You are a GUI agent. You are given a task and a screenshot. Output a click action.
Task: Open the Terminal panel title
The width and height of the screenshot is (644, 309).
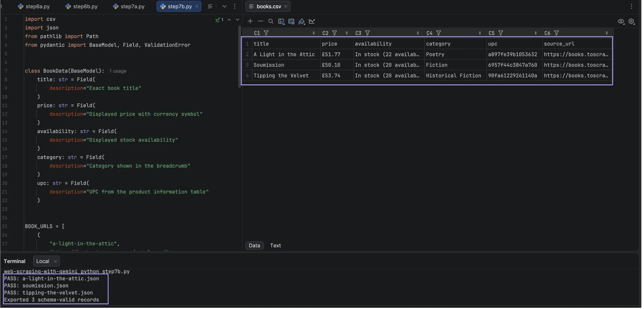tap(14, 261)
